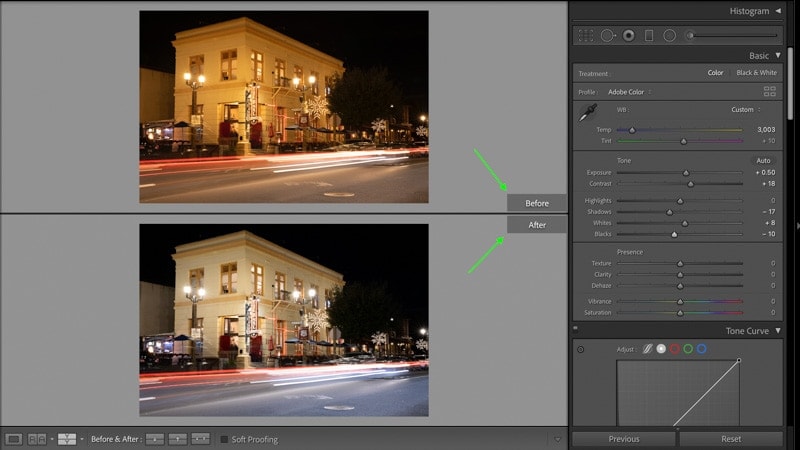Select the Blue channel in Tone Curve
Viewport: 800px width, 450px height.
[x=702, y=349]
